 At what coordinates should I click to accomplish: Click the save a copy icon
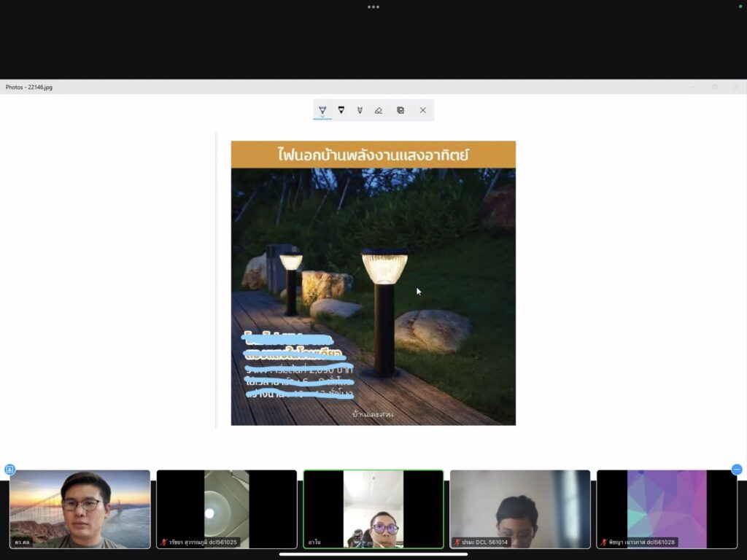[400, 110]
